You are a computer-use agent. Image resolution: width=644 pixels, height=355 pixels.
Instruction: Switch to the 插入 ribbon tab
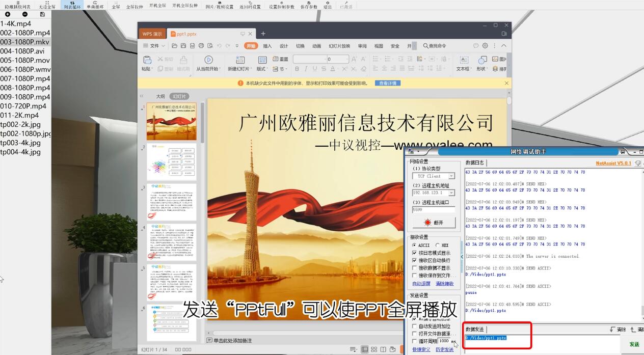tap(267, 46)
